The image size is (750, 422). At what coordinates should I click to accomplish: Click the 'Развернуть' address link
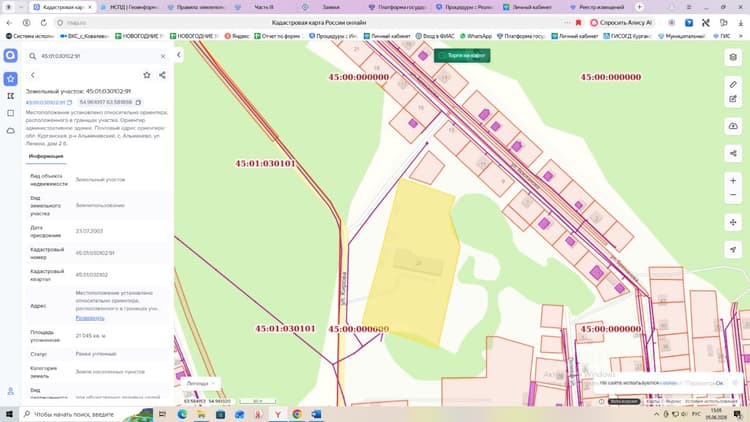(89, 318)
